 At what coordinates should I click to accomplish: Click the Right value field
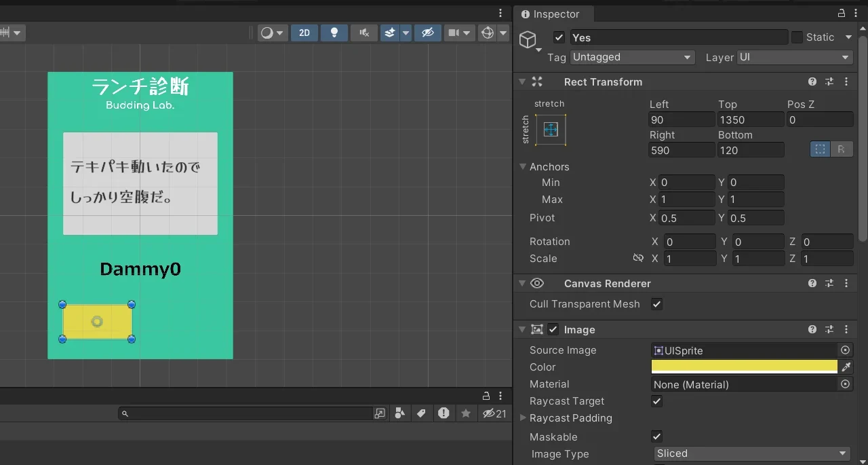(682, 150)
